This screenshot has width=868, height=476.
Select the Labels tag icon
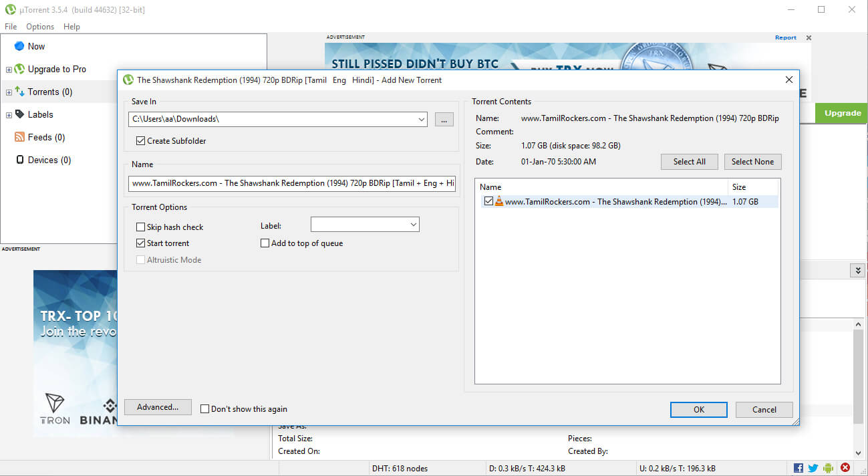19,114
